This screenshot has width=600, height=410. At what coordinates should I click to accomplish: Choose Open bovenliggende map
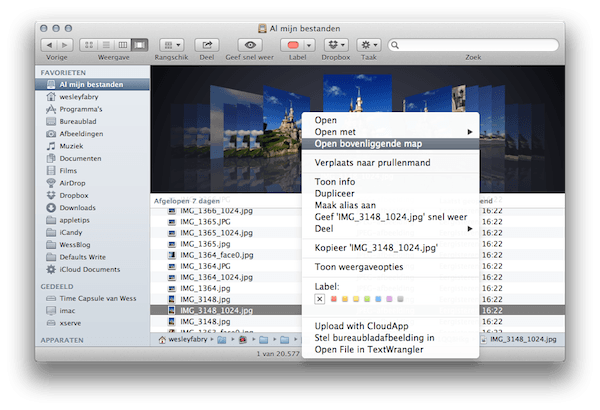click(391, 144)
